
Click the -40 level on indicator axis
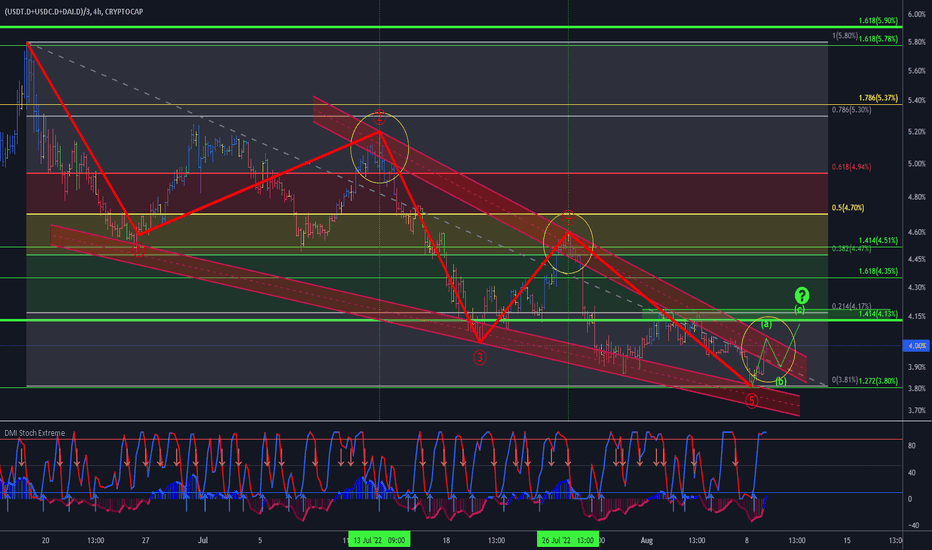(x=913, y=526)
